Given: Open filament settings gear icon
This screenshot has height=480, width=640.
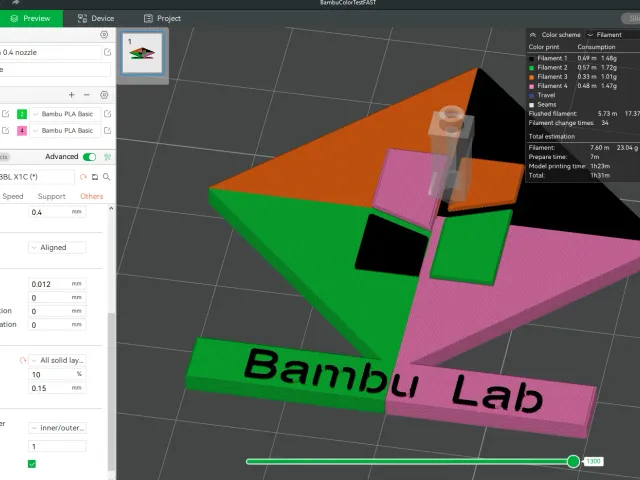Looking at the screenshot, I should [104, 95].
